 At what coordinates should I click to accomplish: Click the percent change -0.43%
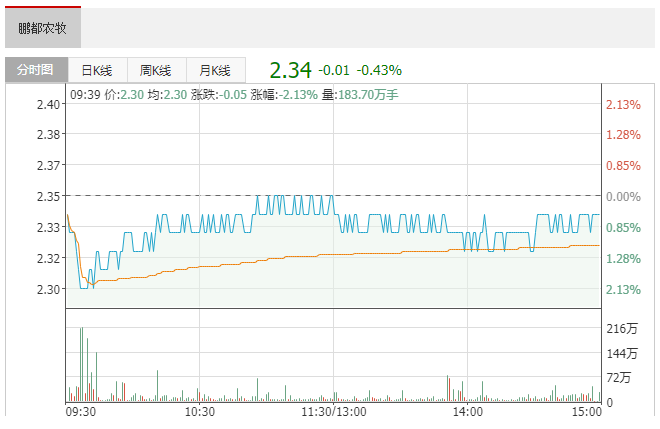tap(379, 70)
